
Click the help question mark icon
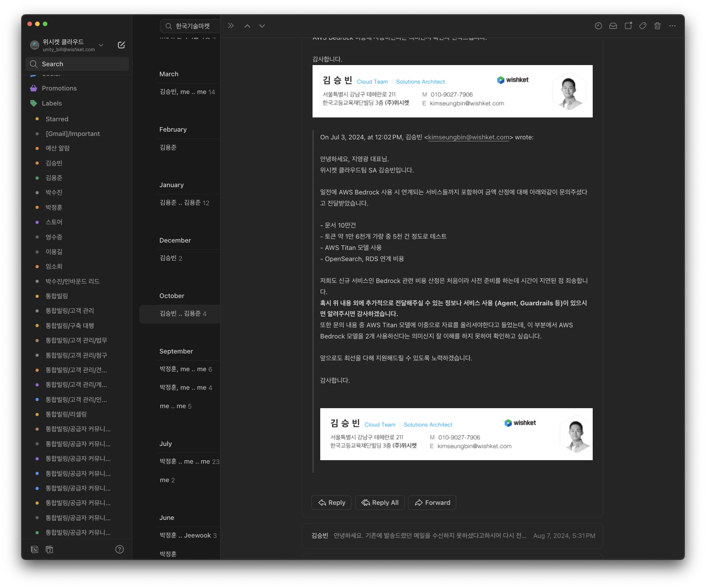click(119, 549)
